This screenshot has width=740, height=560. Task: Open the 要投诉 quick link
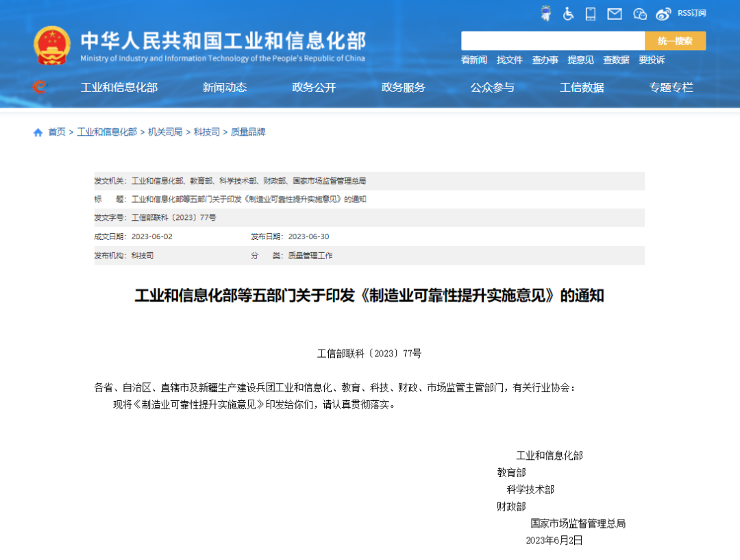(x=652, y=60)
